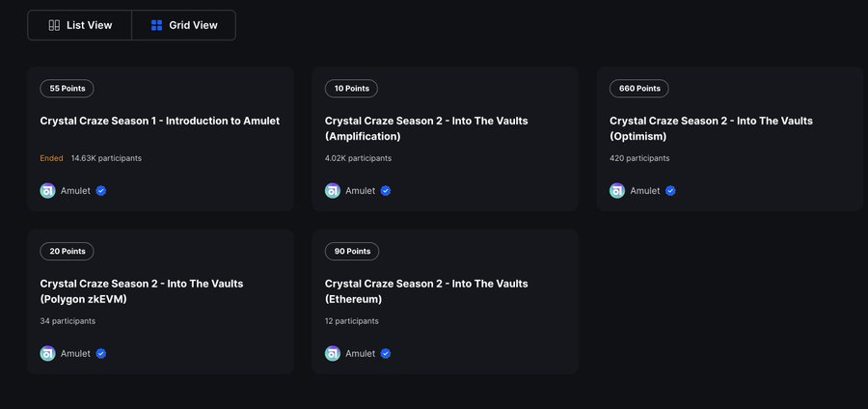
Task: Click Amulet logo on Season 1 card
Action: pos(47,191)
